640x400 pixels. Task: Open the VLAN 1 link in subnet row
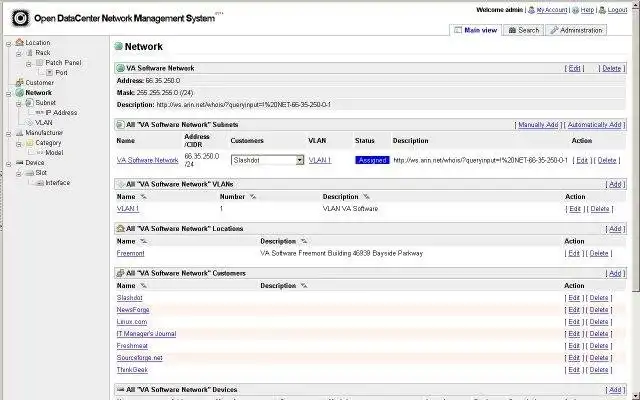click(x=320, y=160)
